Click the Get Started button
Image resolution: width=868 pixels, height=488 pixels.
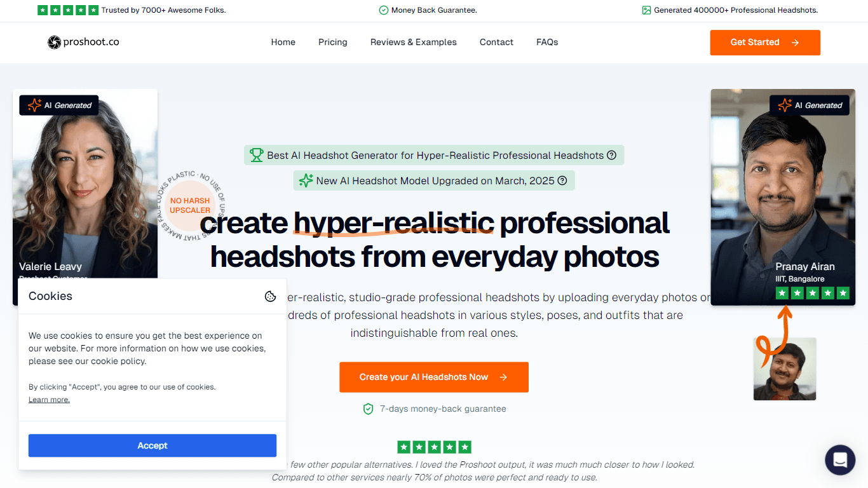click(765, 43)
